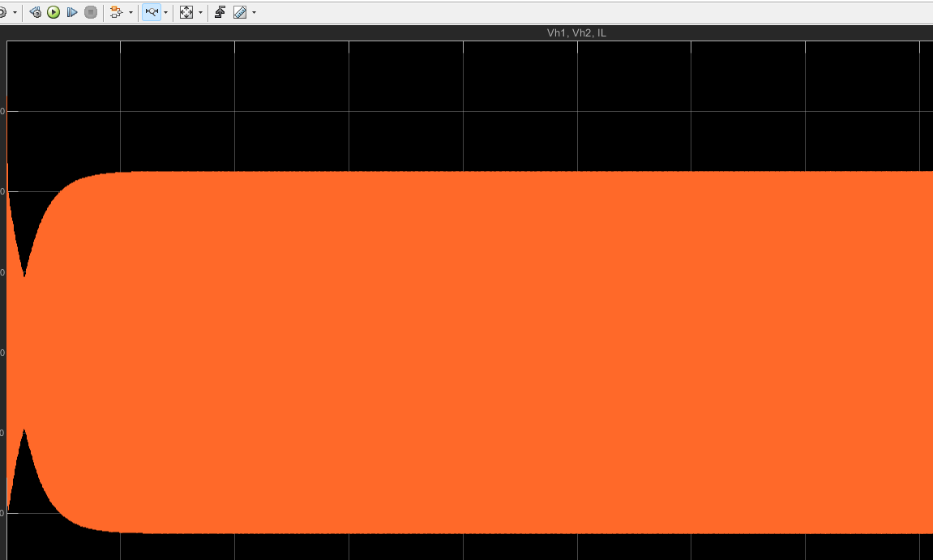The width and height of the screenshot is (933, 560).
Task: Click the step back button
Action: pyautogui.click(x=35, y=12)
